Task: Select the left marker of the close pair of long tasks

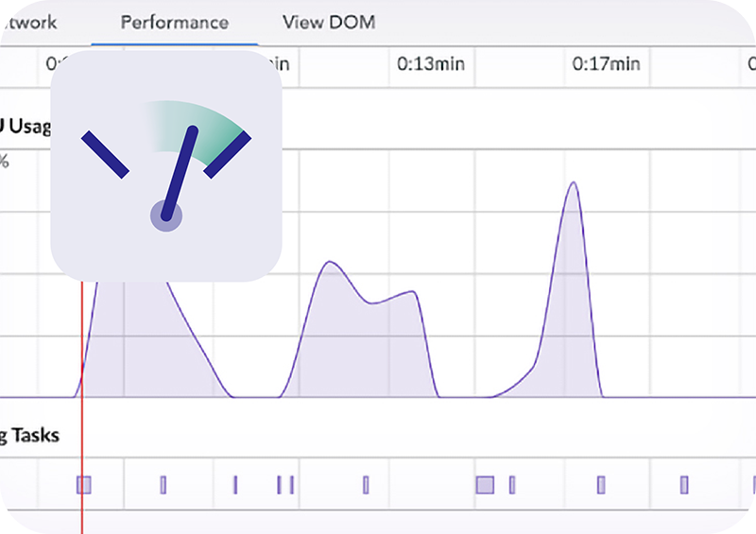Action: [280, 485]
